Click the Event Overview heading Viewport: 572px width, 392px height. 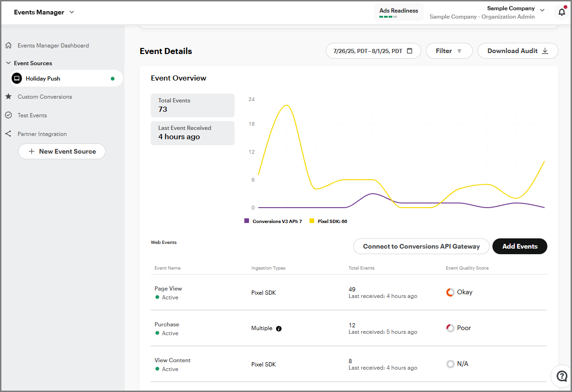[178, 78]
